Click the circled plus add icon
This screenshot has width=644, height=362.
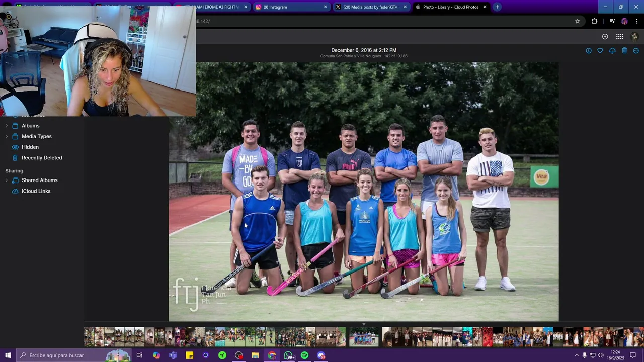click(605, 36)
